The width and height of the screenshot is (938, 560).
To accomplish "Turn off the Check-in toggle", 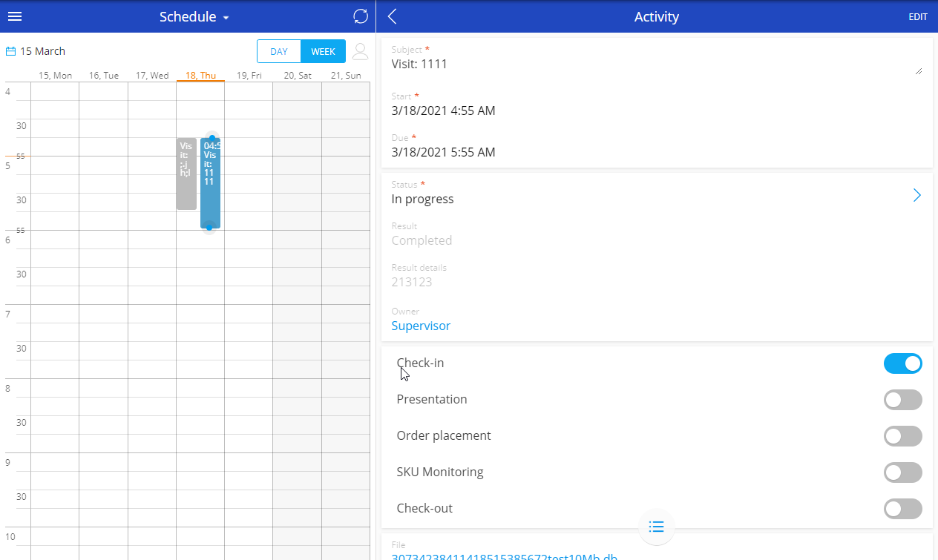I will point(902,363).
